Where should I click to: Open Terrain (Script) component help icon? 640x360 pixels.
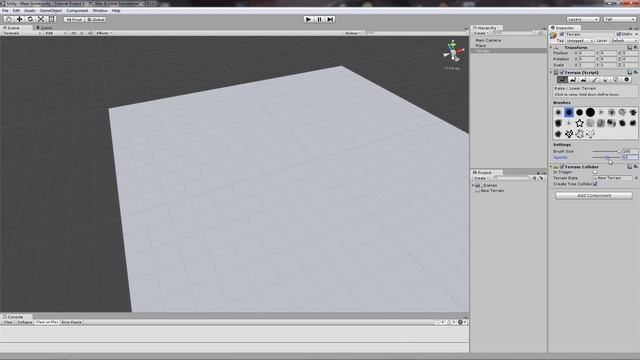click(x=629, y=72)
